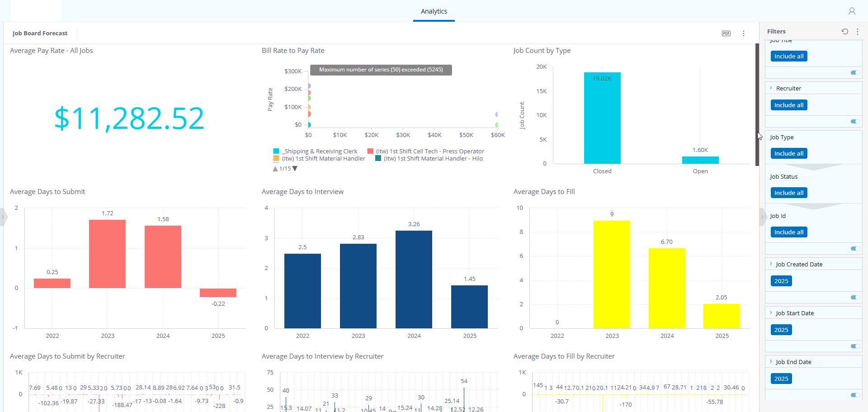Select the Job Board Forecast tab
The width and height of the screenshot is (868, 412).
pos(40,33)
